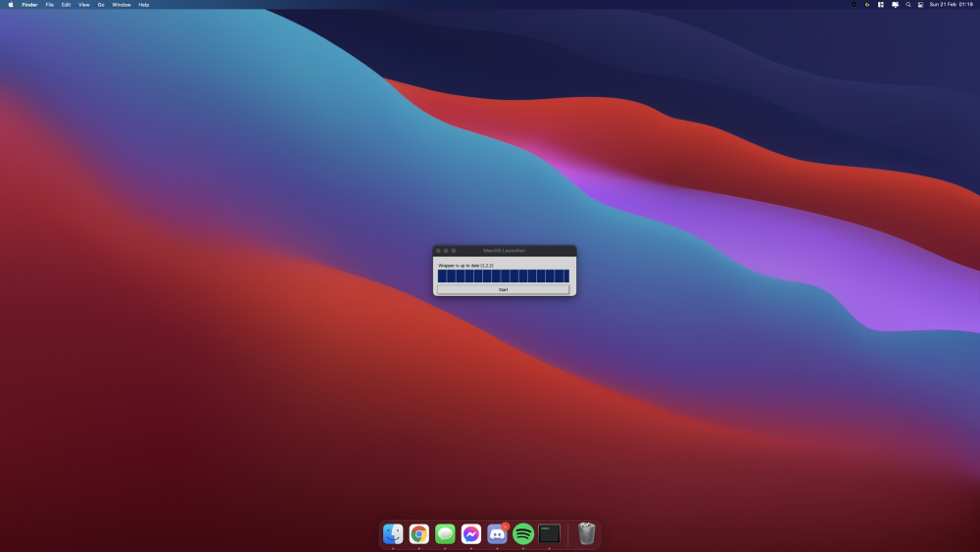Open the Messages app in Dock
Screen dimensions: 980x552
[x=445, y=533]
